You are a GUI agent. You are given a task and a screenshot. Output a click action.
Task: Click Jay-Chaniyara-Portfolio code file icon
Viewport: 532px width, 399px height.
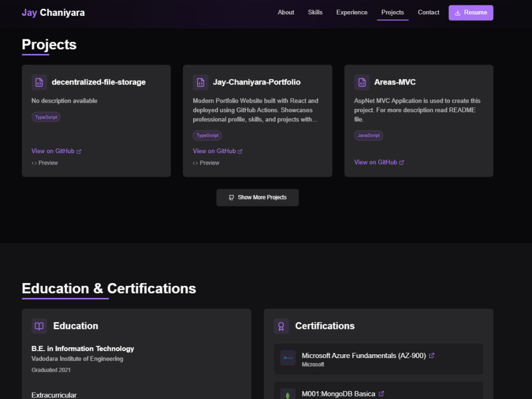click(x=201, y=82)
